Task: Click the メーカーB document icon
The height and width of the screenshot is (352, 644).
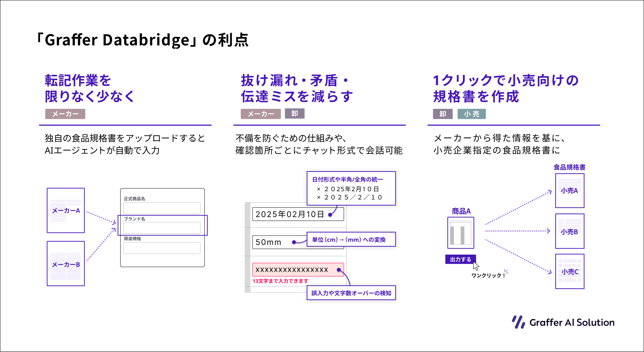Action: tap(66, 264)
